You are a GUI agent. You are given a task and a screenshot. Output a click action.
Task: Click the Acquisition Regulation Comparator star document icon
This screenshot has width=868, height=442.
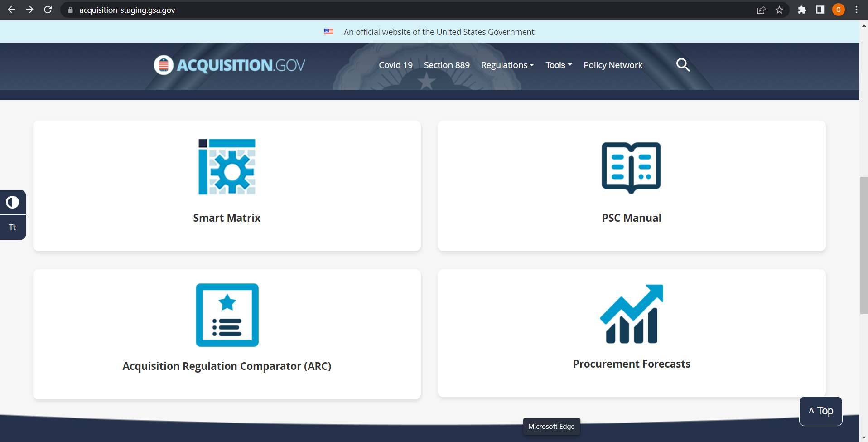(x=227, y=315)
